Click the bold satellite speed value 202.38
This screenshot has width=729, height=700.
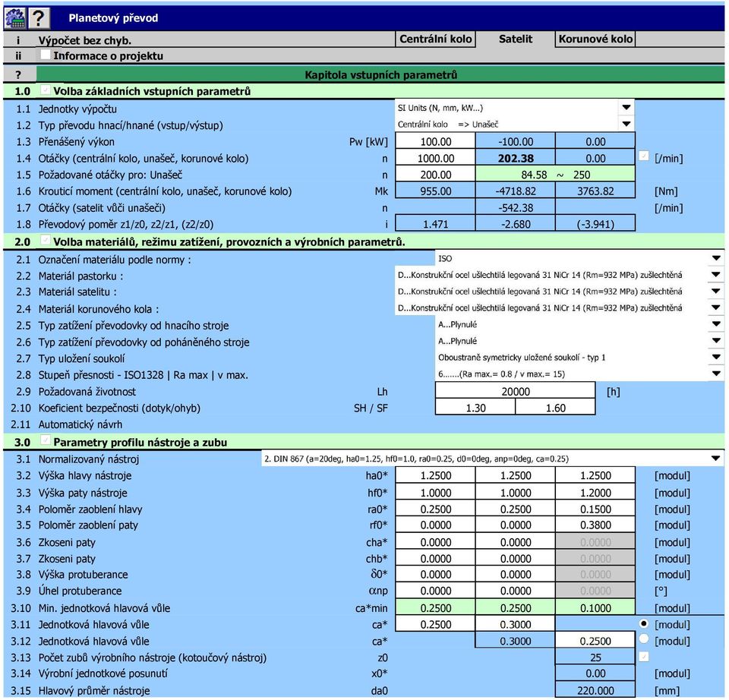[515, 159]
